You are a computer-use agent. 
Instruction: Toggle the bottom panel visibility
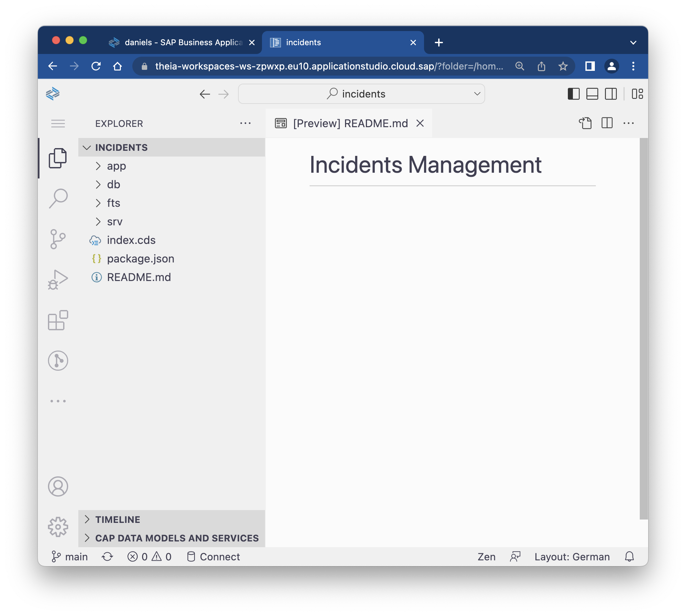(592, 94)
